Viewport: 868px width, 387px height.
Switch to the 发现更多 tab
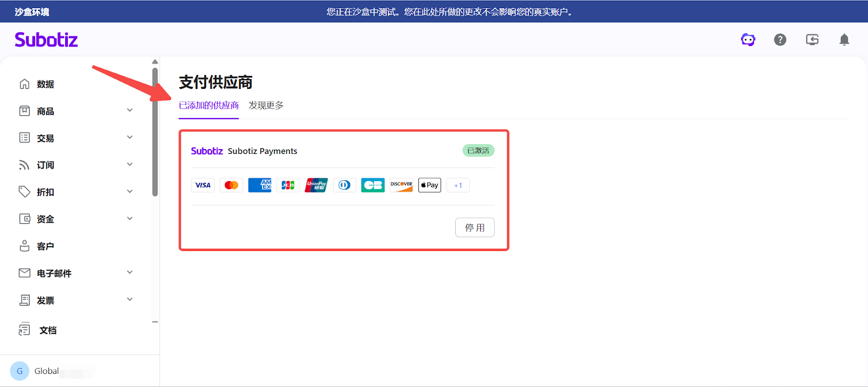click(x=266, y=106)
